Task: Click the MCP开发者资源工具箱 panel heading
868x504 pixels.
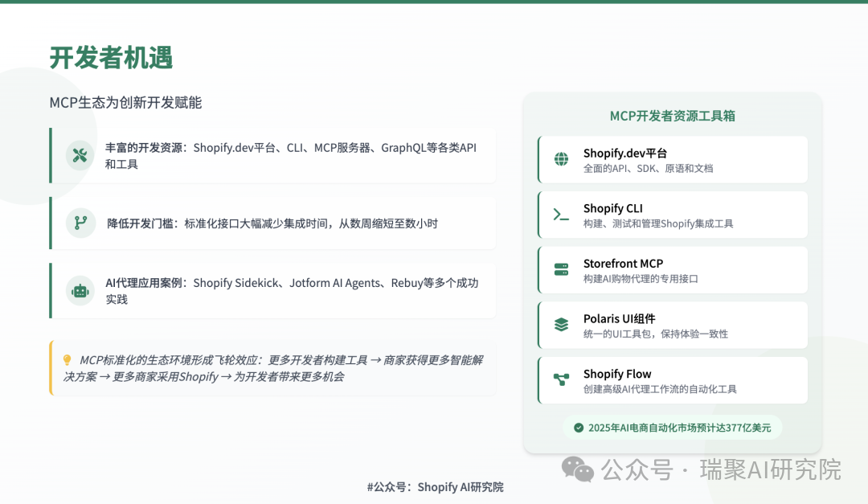Action: 673,116
